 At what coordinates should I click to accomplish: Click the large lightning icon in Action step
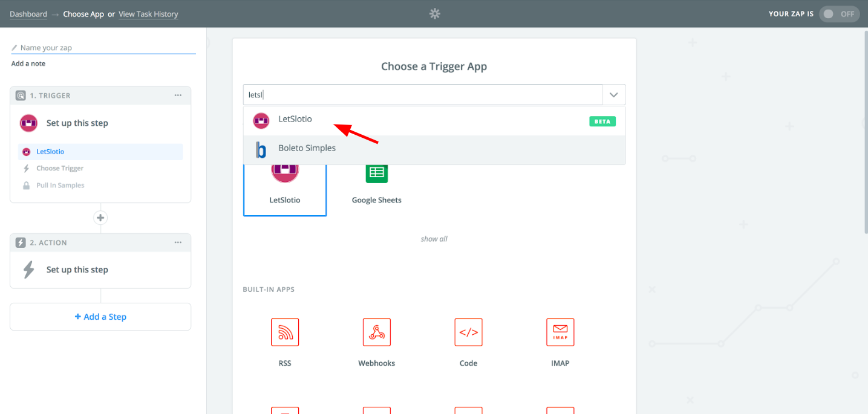click(x=28, y=270)
